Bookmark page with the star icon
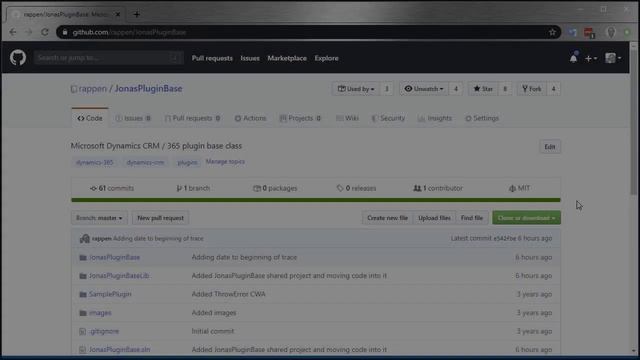The height and width of the screenshot is (360, 640). (x=552, y=32)
